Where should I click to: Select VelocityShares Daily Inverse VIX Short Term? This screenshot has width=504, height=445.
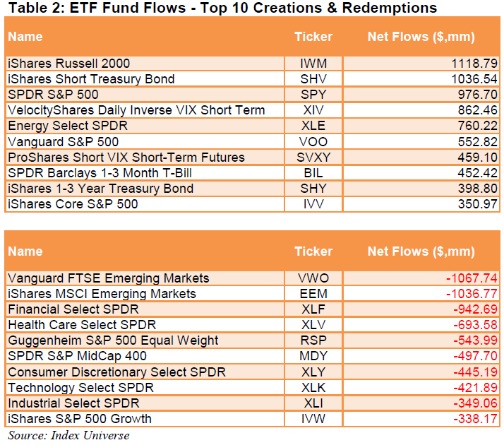pyautogui.click(x=136, y=110)
